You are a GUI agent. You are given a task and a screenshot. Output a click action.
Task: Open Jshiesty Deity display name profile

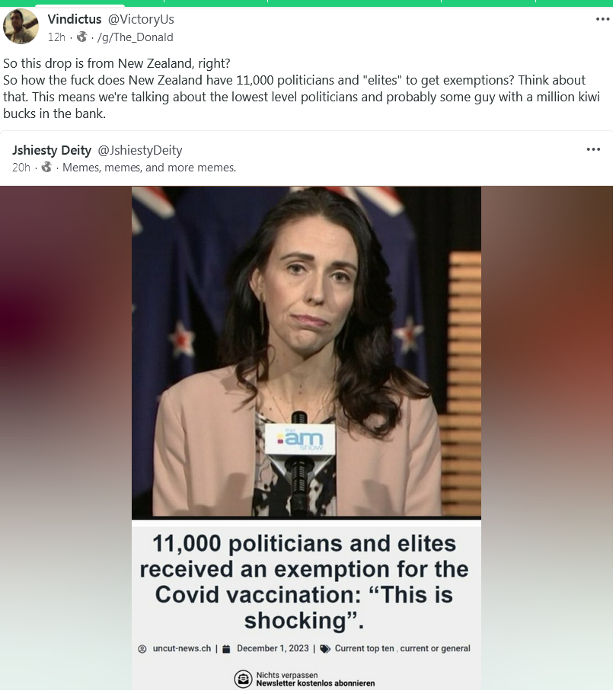[x=52, y=150]
